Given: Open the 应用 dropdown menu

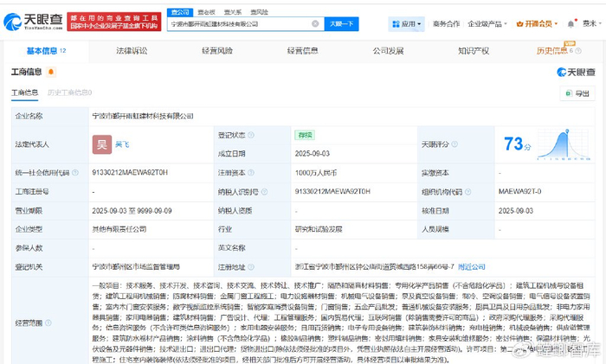Looking at the screenshot, I should pos(407,24).
